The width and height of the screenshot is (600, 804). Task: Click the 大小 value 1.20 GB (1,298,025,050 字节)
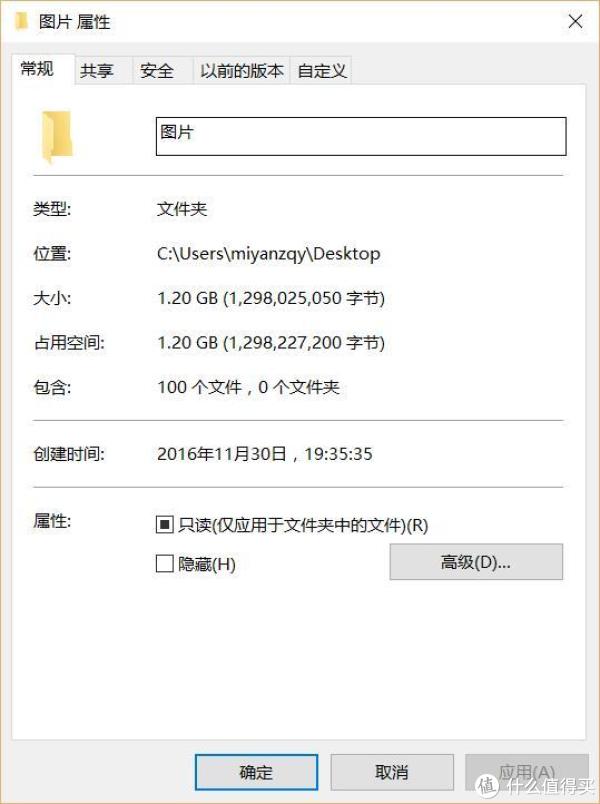click(x=271, y=298)
